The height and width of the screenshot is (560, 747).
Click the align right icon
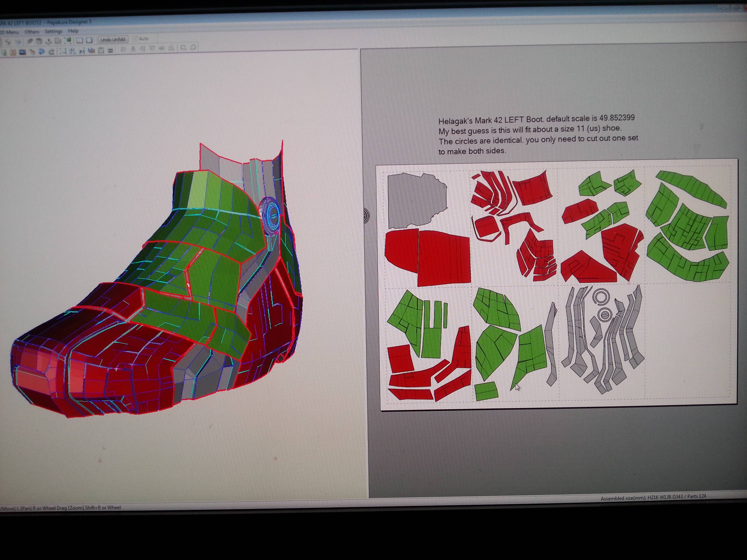(143, 48)
